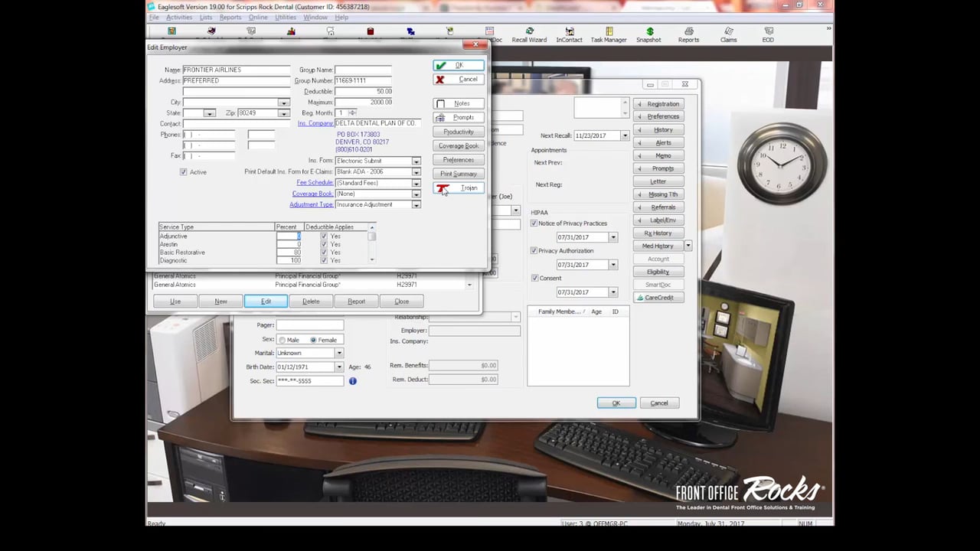The width and height of the screenshot is (980, 551).
Task: Expand the Med History arrow button
Action: [x=688, y=246]
